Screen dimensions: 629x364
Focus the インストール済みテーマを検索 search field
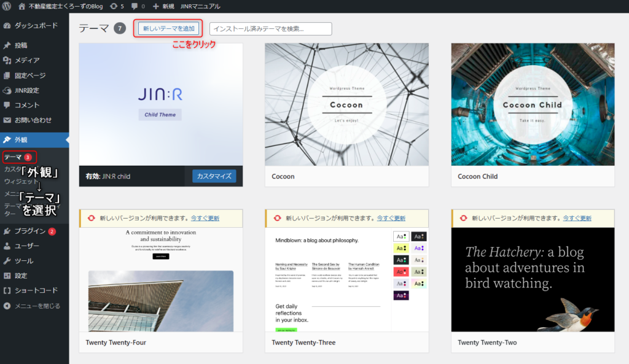pos(270,28)
